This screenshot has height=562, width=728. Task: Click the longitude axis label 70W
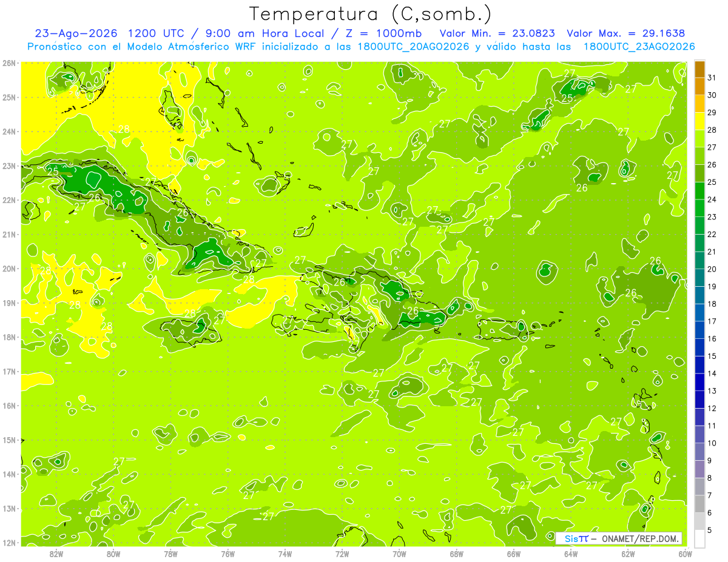click(399, 554)
